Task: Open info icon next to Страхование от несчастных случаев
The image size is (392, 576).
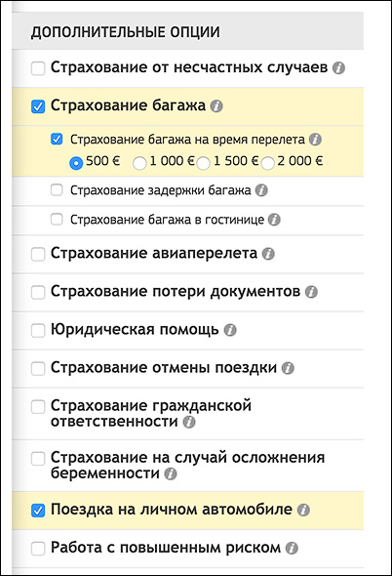Action: tap(338, 68)
